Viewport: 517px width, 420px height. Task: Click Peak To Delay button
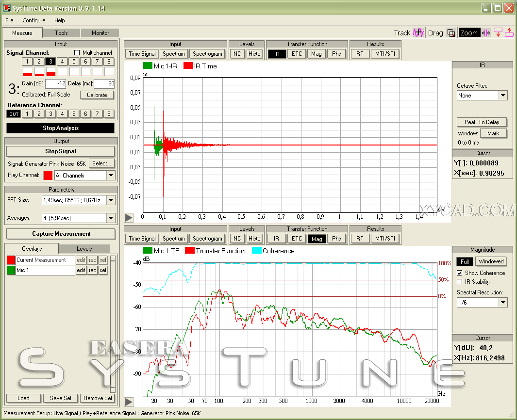[482, 122]
